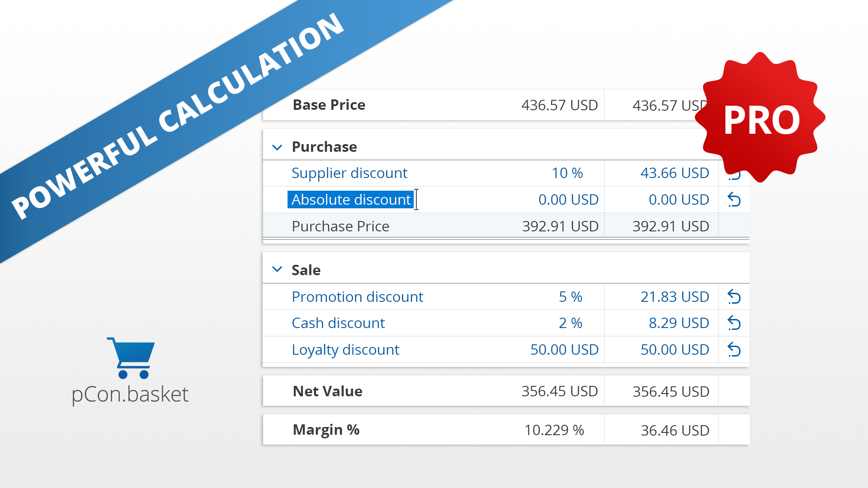The image size is (868, 488).
Task: Select the highlighted Absolute discount label
Action: coord(351,200)
